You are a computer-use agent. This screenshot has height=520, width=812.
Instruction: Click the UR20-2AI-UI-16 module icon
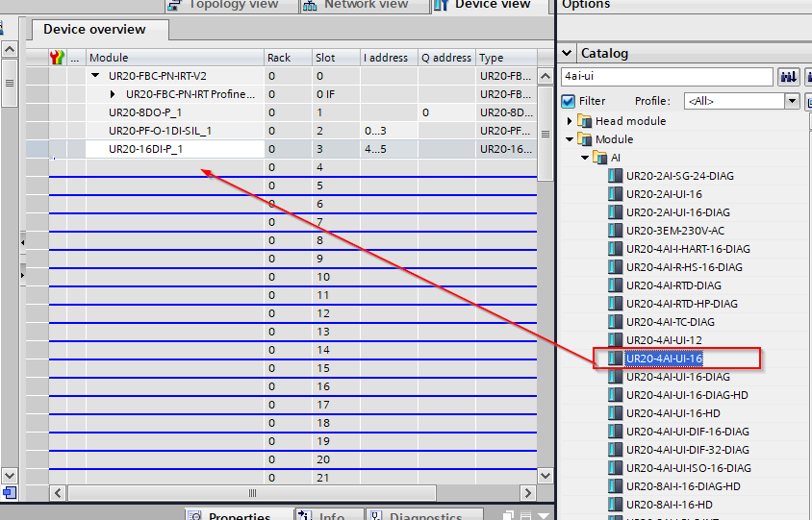[615, 194]
